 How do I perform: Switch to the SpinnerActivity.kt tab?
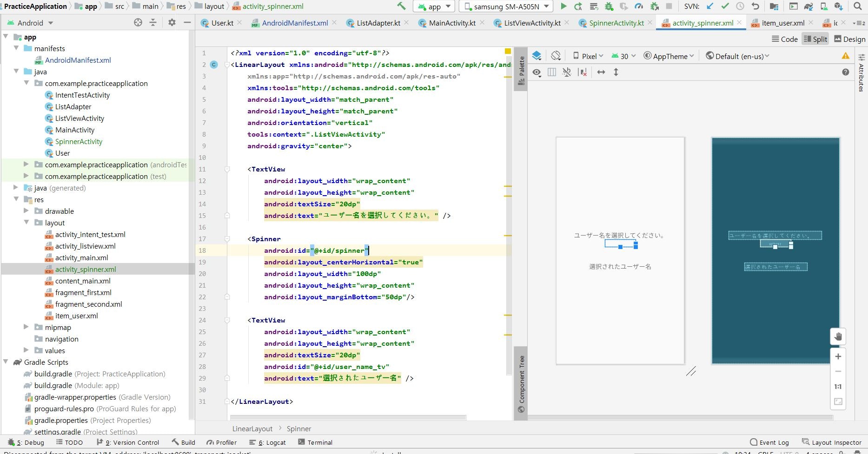(616, 23)
